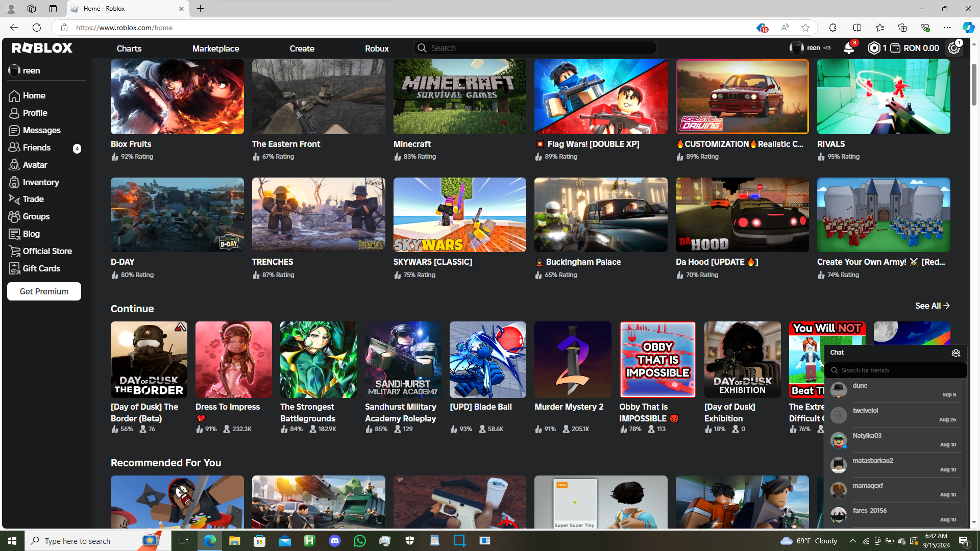980x551 pixels.
Task: Open File Explorer from the taskbar
Action: (x=234, y=541)
